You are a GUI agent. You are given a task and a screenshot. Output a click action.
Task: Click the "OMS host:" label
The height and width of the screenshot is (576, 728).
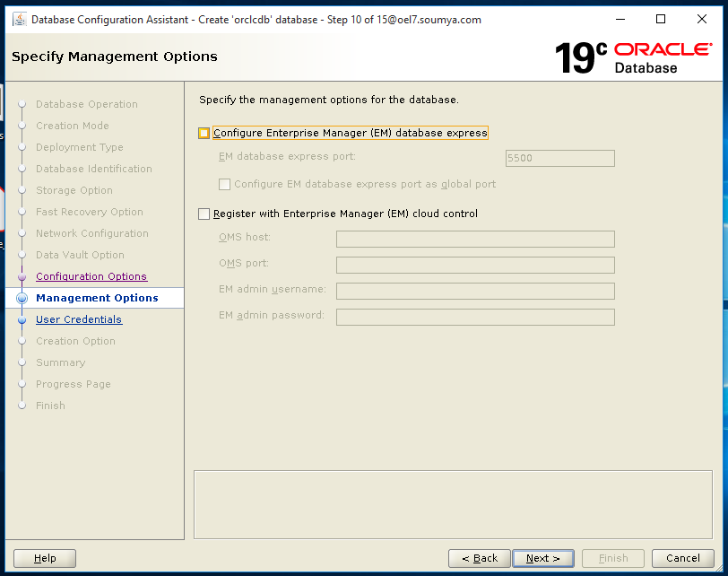pyautogui.click(x=245, y=238)
